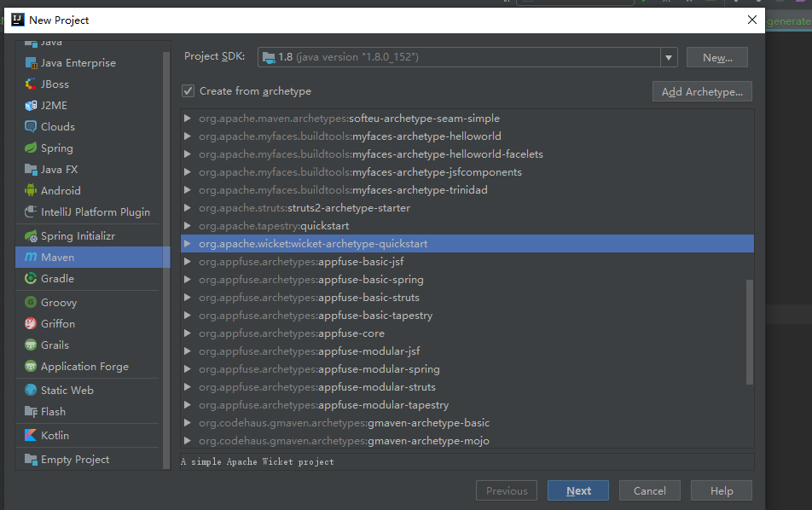Click the Add Archetype... button
Image resolution: width=812 pixels, height=510 pixels.
702,91
